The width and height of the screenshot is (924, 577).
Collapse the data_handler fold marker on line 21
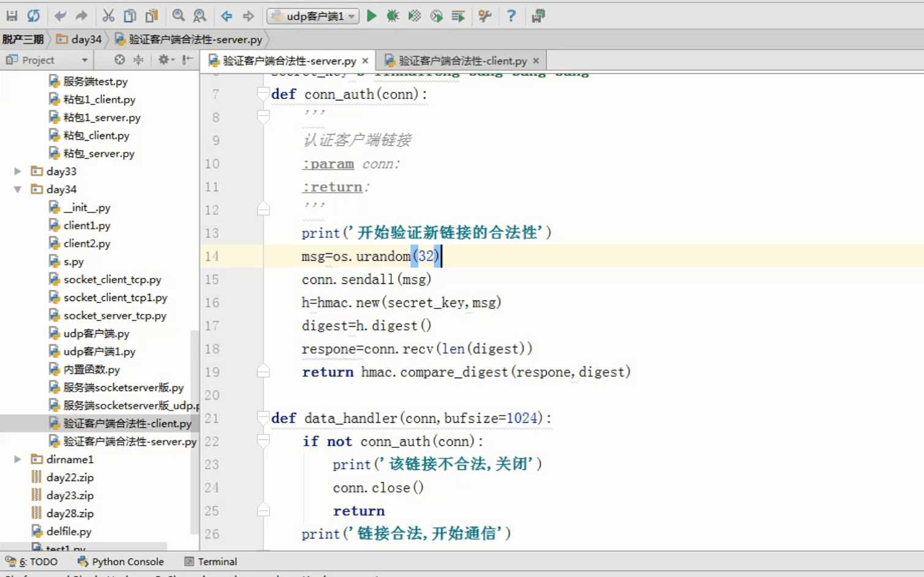(263, 418)
